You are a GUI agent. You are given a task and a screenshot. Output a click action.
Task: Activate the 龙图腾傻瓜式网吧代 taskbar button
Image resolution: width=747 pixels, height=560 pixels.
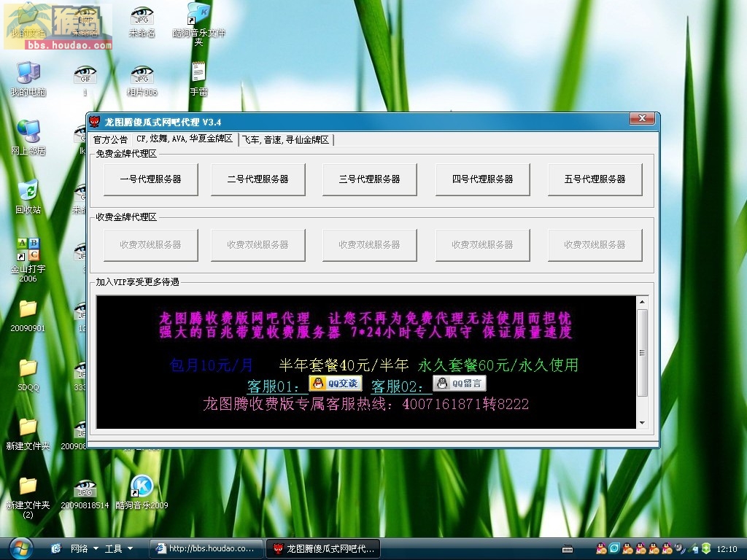pos(323,548)
